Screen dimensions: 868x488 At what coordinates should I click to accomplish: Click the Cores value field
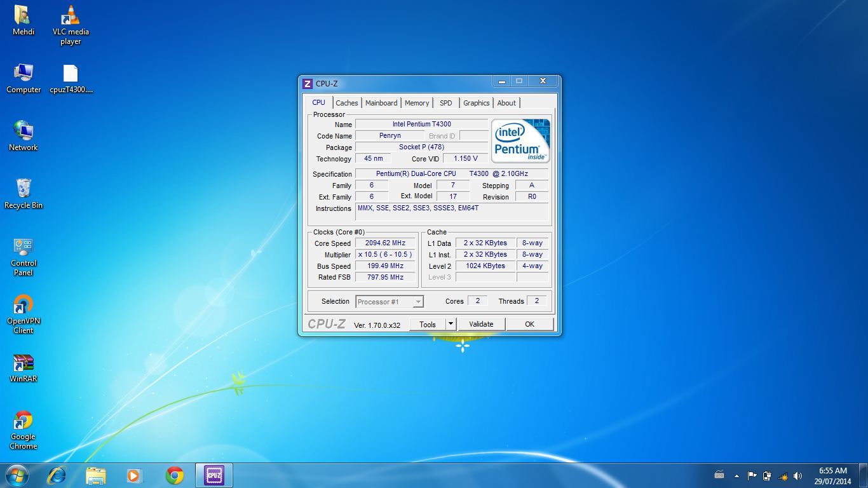pos(477,301)
